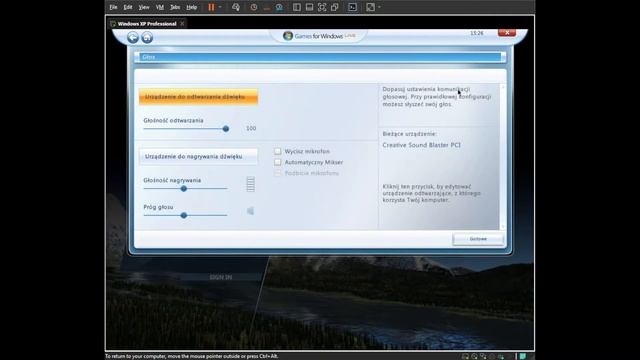Toggle the library sidebar view icon
Viewport: 640px width, 360px height.
click(x=297, y=7)
